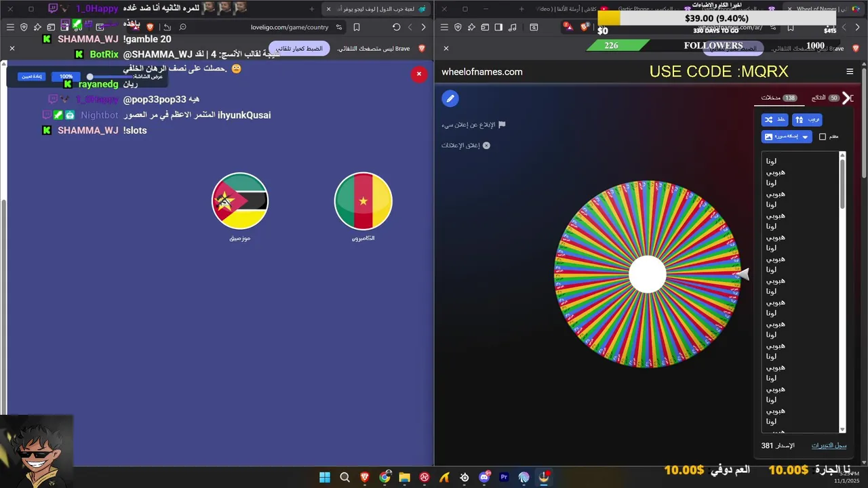Open new tab in left browser
Image resolution: width=868 pixels, height=488 pixels.
tap(312, 9)
